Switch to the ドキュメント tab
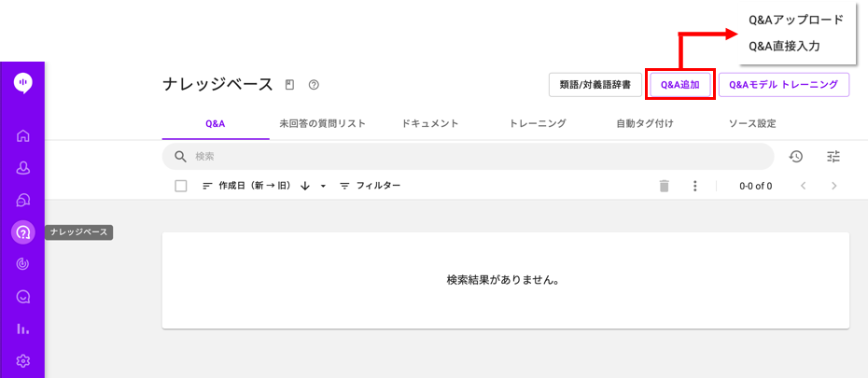 430,123
